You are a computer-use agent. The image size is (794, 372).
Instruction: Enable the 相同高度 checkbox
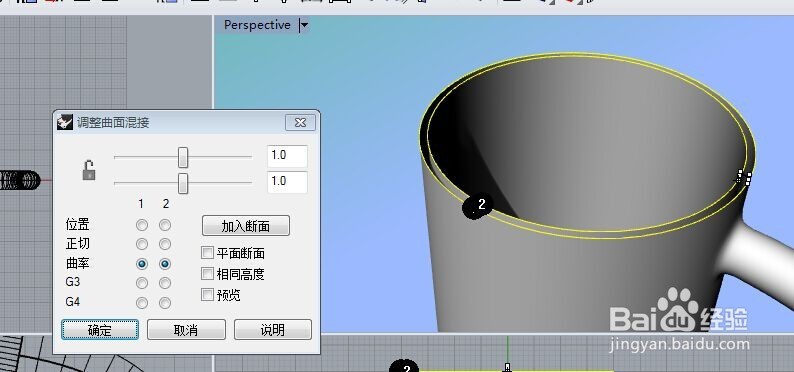click(x=207, y=274)
